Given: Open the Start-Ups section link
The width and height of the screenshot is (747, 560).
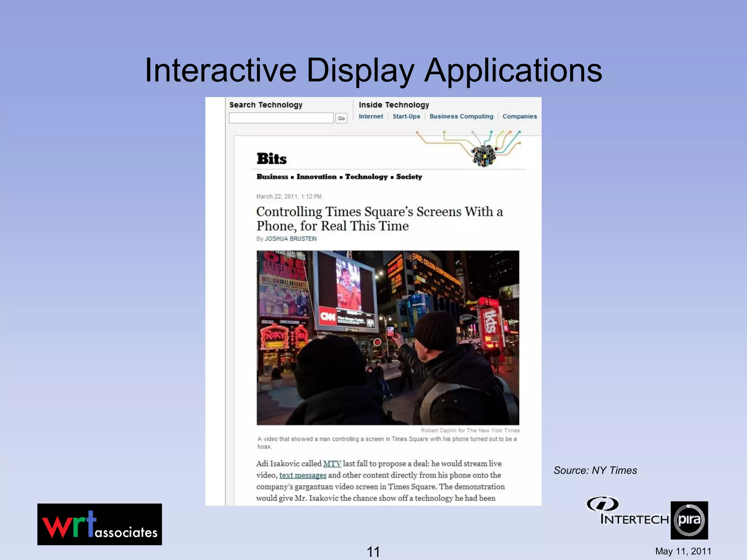Looking at the screenshot, I should [406, 116].
